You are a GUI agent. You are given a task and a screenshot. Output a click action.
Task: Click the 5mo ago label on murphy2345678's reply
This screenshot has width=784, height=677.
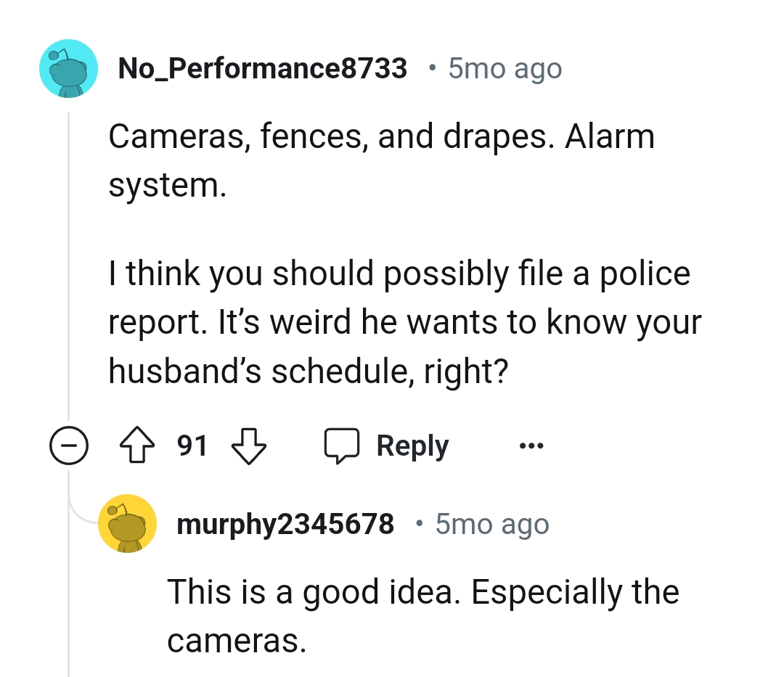491,524
